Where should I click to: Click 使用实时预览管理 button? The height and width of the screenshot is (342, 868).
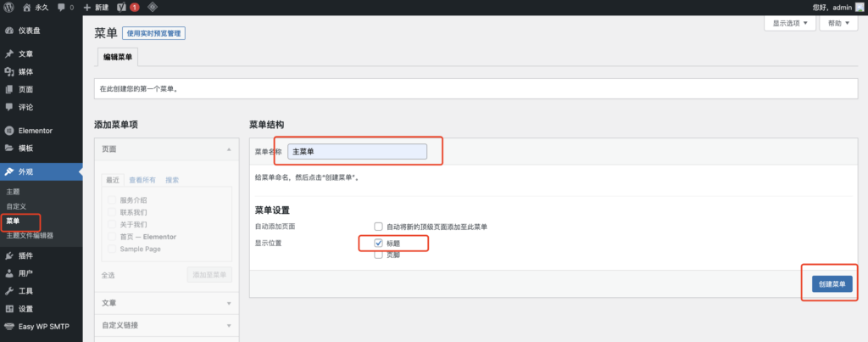(x=154, y=34)
